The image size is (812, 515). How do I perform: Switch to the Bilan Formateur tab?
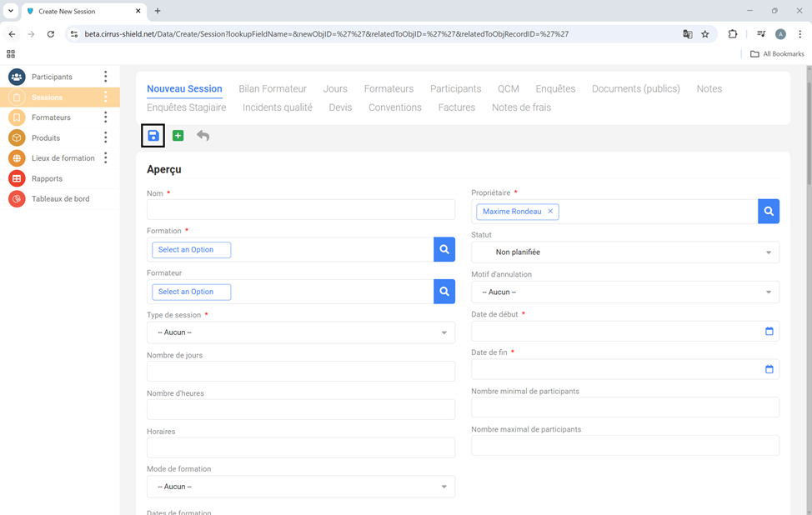(x=273, y=89)
